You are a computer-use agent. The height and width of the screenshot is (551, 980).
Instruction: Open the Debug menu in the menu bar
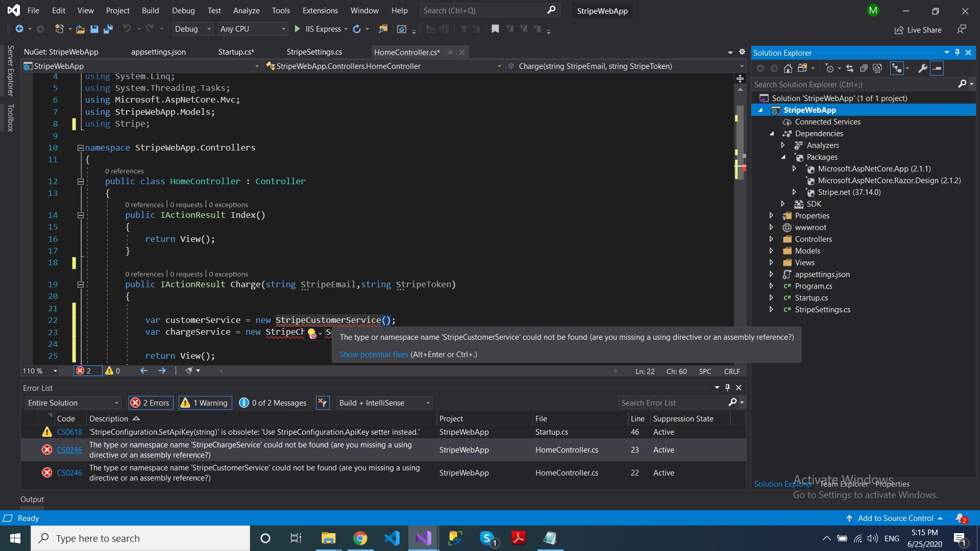coord(183,11)
